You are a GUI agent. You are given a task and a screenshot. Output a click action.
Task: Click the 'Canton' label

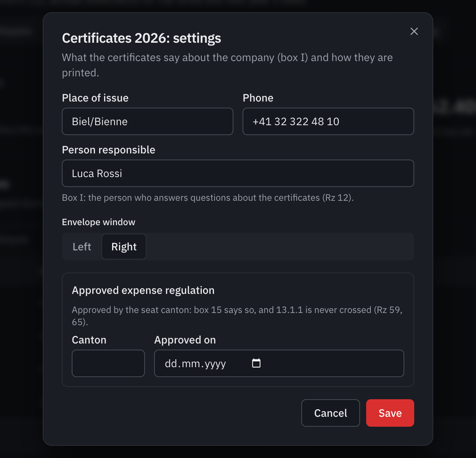pyautogui.click(x=89, y=340)
